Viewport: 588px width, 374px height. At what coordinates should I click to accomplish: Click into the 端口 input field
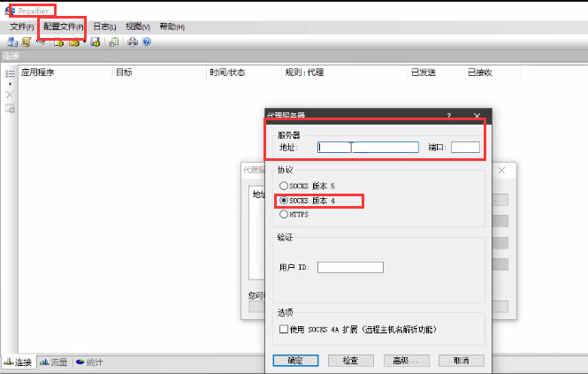pos(465,148)
